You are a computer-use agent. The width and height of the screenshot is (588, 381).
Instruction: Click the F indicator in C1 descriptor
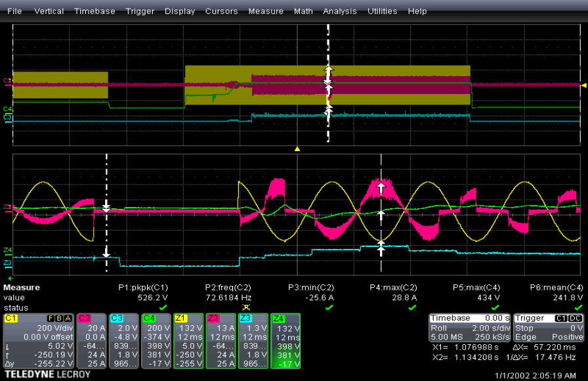click(51, 319)
